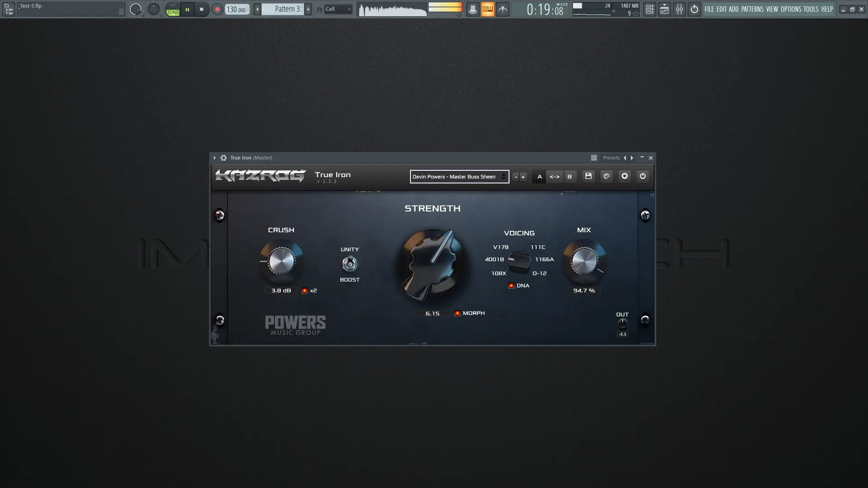Open True Iron settings gear

(x=624, y=176)
